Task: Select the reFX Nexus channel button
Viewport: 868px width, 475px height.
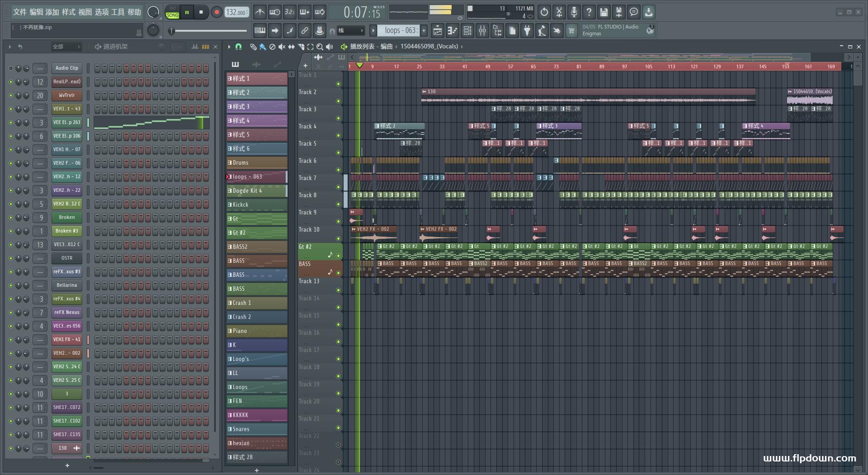Action: [67, 313]
